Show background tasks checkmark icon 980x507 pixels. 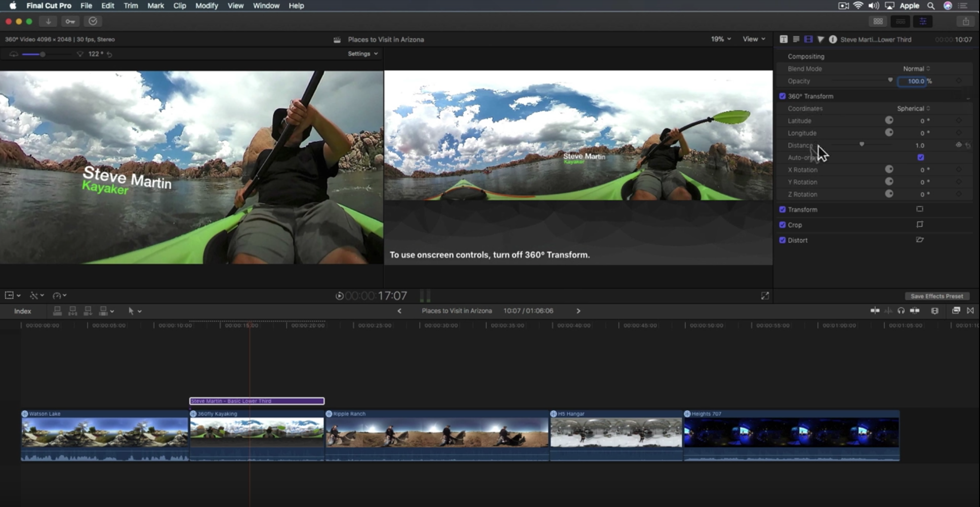[x=93, y=21]
